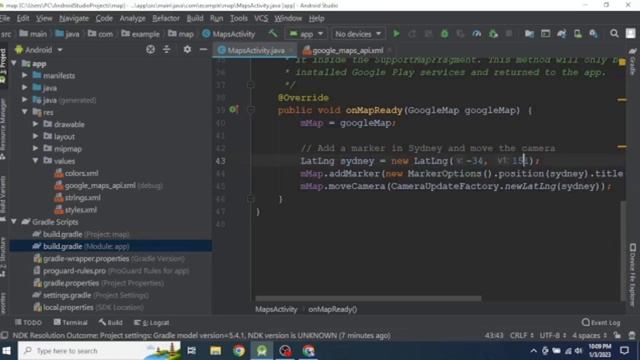Expand the java folder arrow

tap(24, 88)
